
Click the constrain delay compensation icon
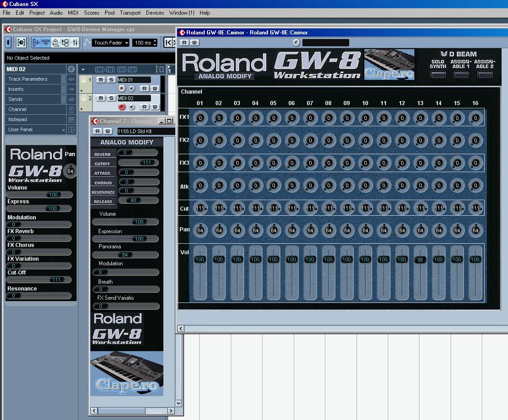click(x=21, y=42)
